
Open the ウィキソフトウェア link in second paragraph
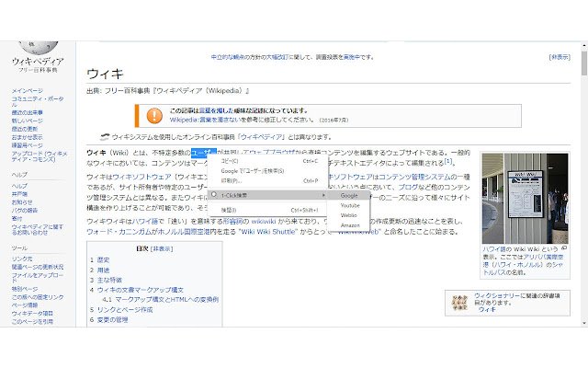tap(141, 177)
